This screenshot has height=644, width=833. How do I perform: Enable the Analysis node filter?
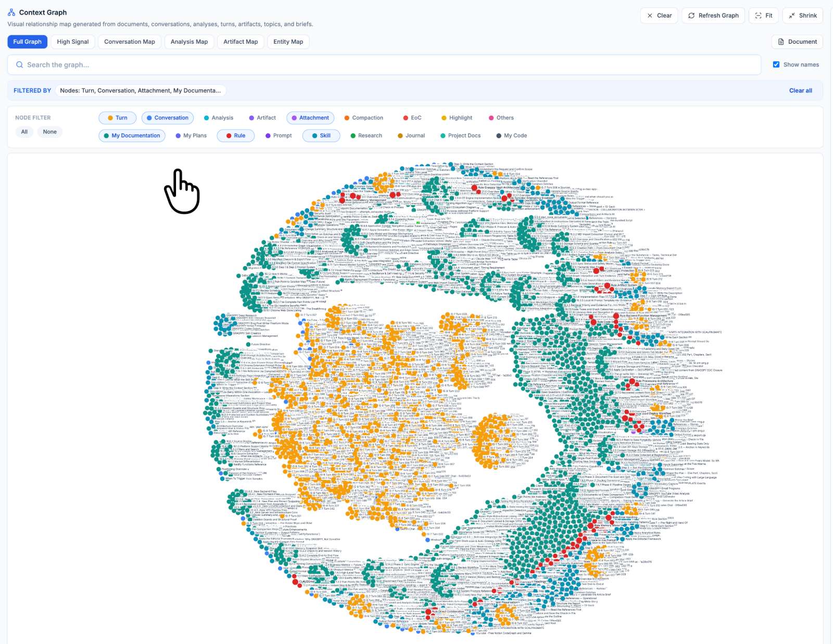219,118
